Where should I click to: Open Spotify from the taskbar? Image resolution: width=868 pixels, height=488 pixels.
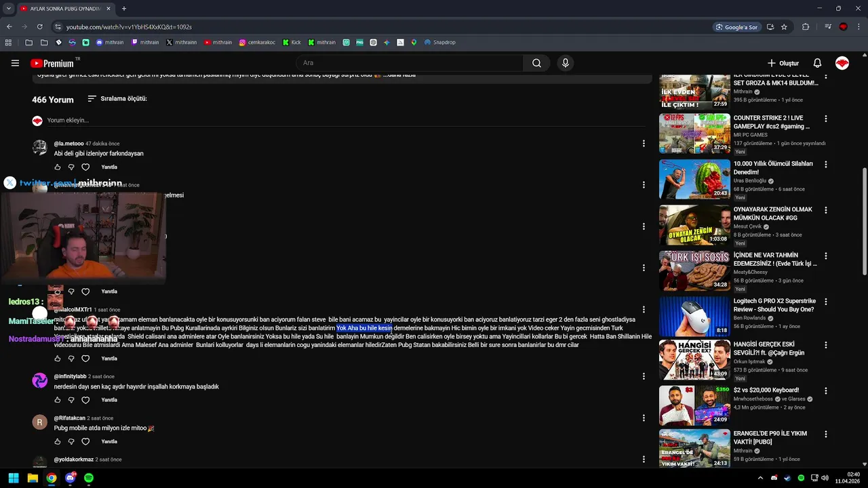[89, 478]
